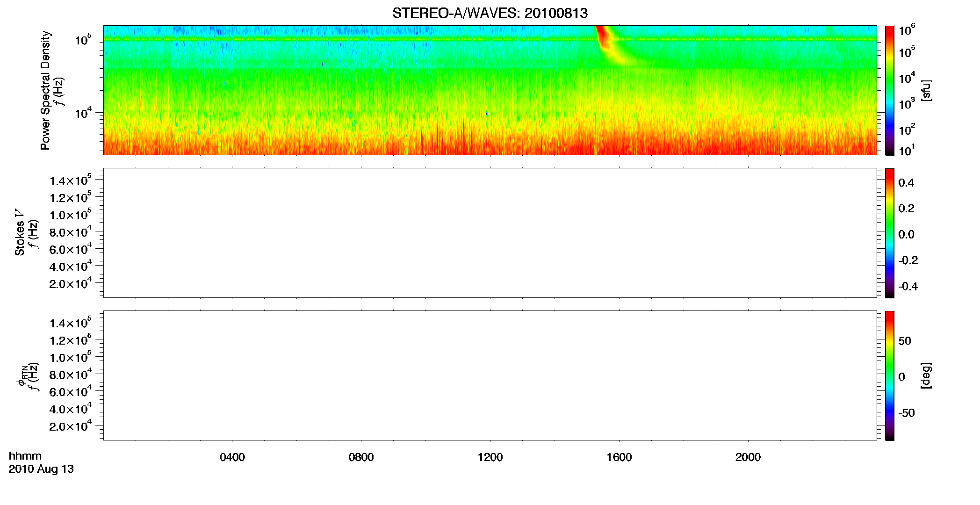
Task: Click the empty Stokes V plot panel
Action: tap(490, 233)
